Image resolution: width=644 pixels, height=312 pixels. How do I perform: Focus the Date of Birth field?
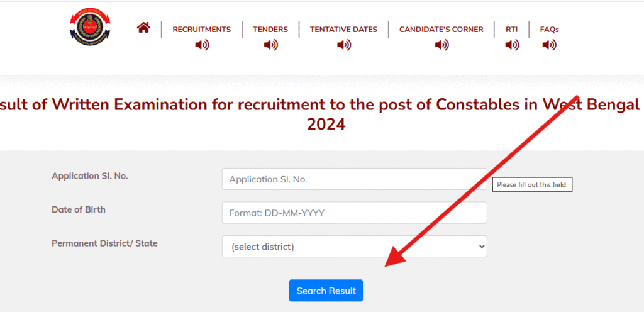coord(354,213)
